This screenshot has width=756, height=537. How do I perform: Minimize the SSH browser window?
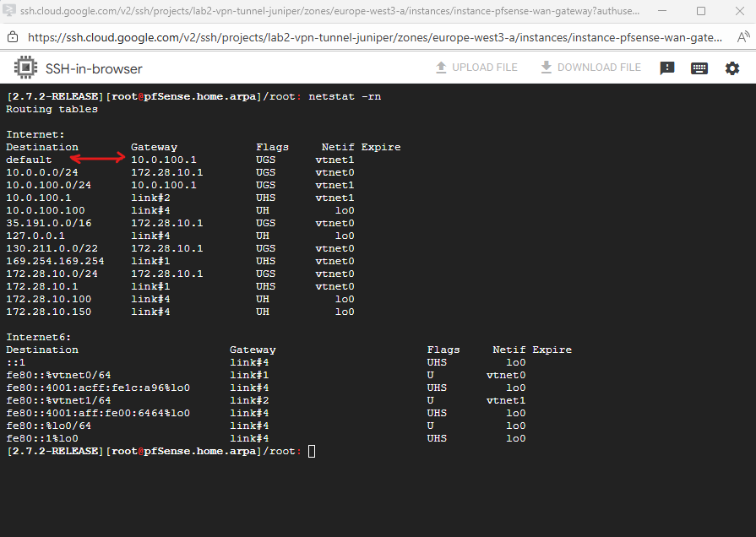[661, 12]
